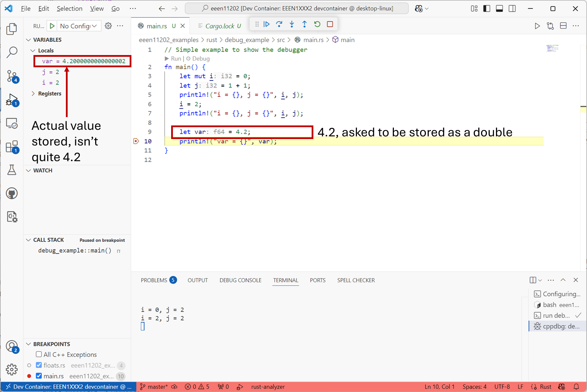Uncheck the floats.rs breakpoint checkbox
The image size is (587, 392).
pos(39,365)
